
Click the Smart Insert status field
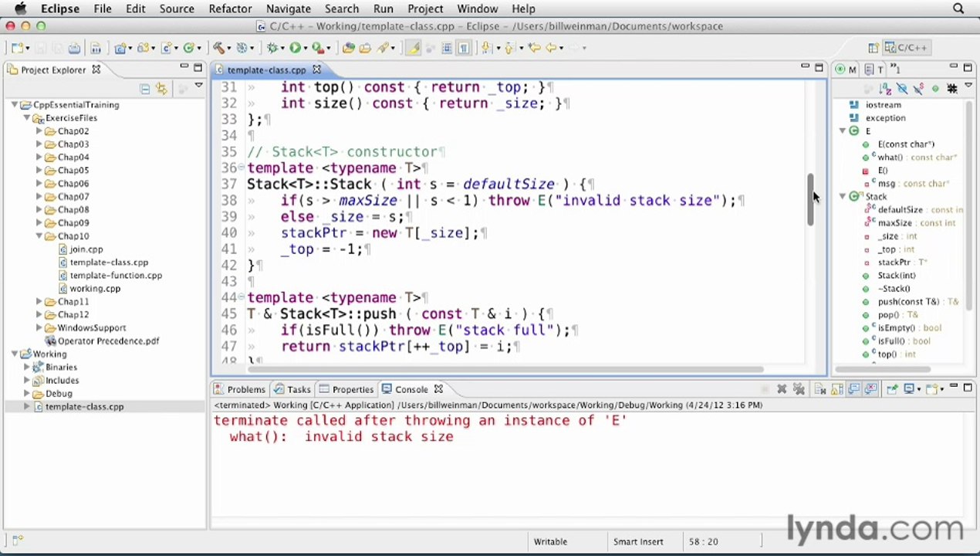tap(637, 542)
